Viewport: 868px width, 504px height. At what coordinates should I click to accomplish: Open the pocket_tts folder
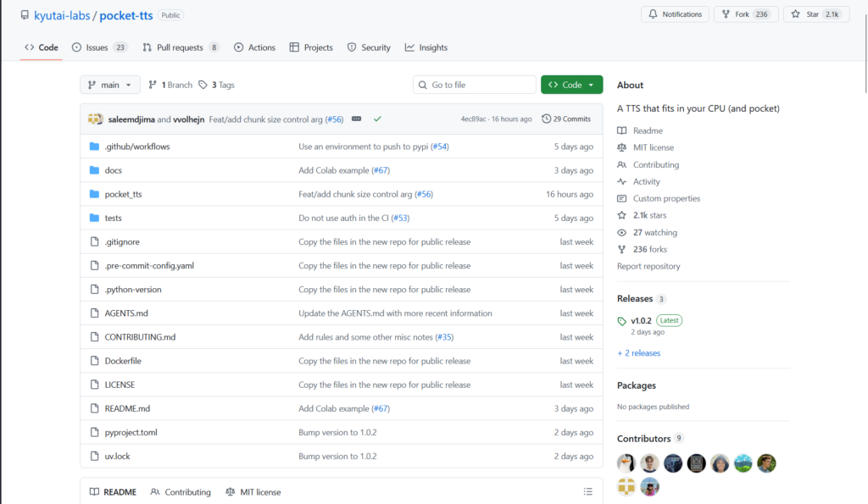(123, 194)
